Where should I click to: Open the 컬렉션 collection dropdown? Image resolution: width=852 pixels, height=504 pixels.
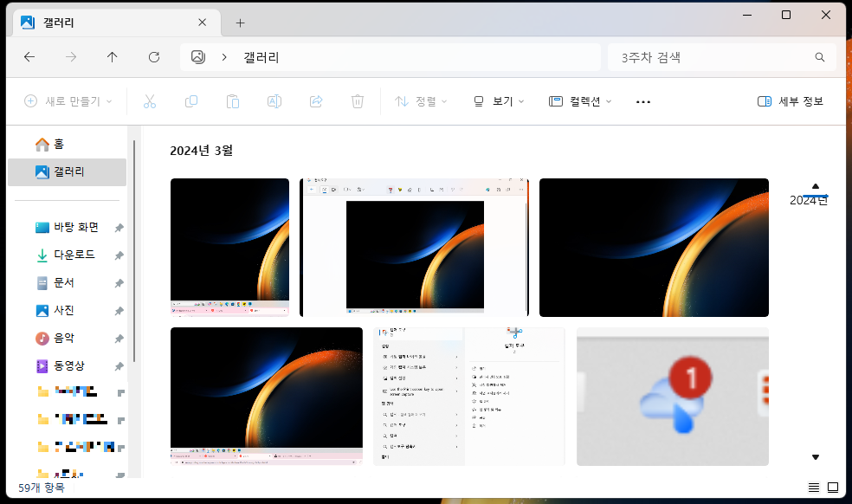(580, 101)
